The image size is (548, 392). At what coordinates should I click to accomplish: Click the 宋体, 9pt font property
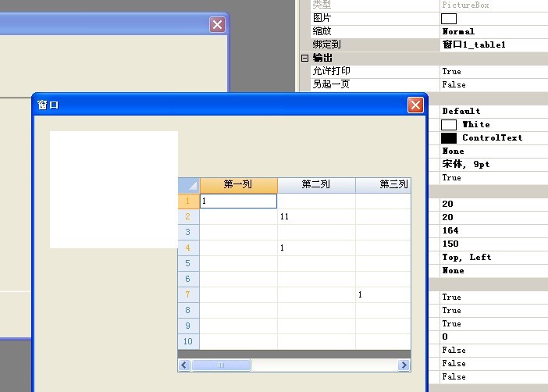(493, 164)
